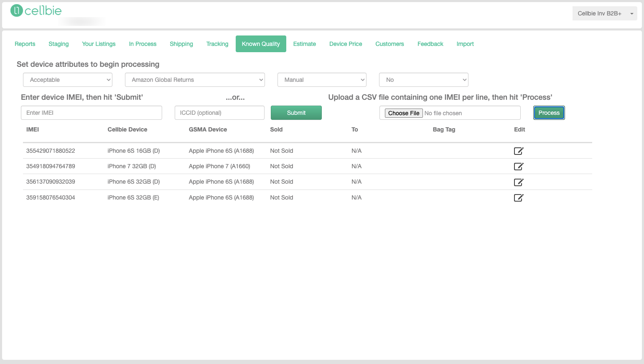This screenshot has width=644, height=364.
Task: Open the Feedback tab
Action: (x=430, y=44)
